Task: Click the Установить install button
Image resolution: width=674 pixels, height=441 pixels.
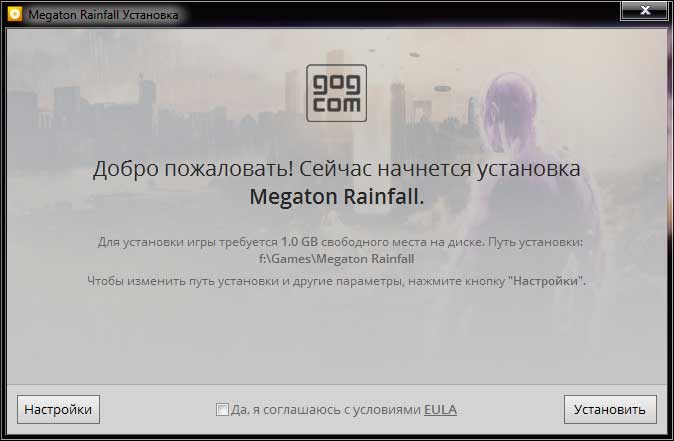Action: coord(610,409)
